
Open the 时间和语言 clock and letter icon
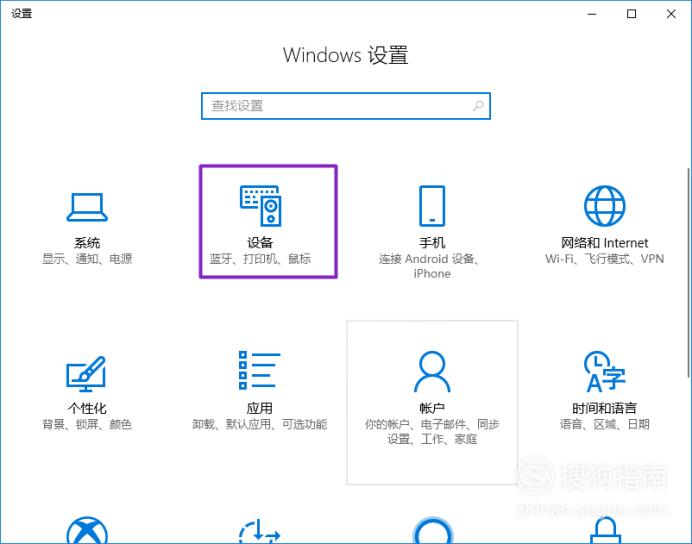605,371
